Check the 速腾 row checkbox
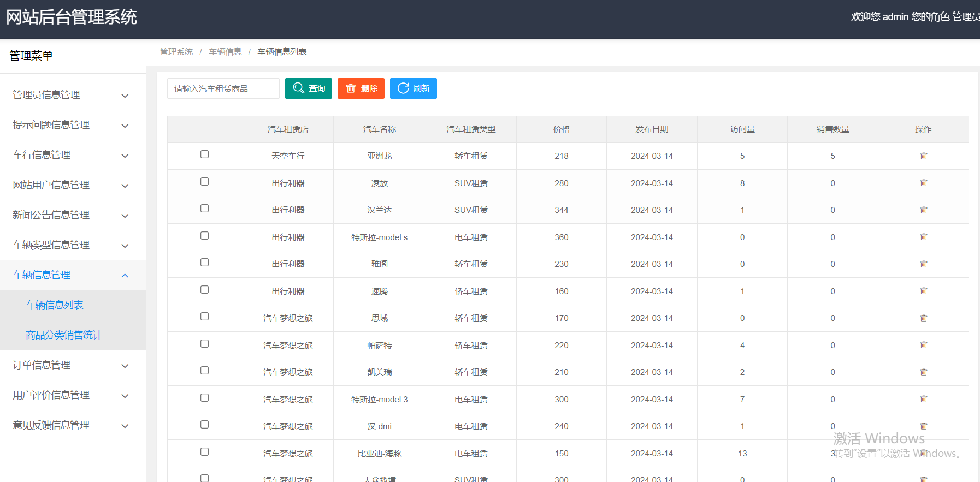This screenshot has height=482, width=980. point(204,290)
